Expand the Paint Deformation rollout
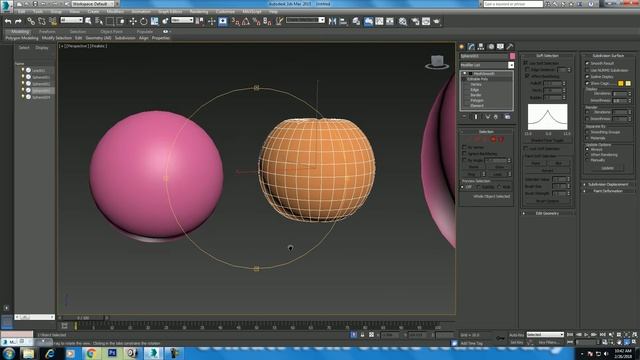This screenshot has width=640, height=360. 608,191
